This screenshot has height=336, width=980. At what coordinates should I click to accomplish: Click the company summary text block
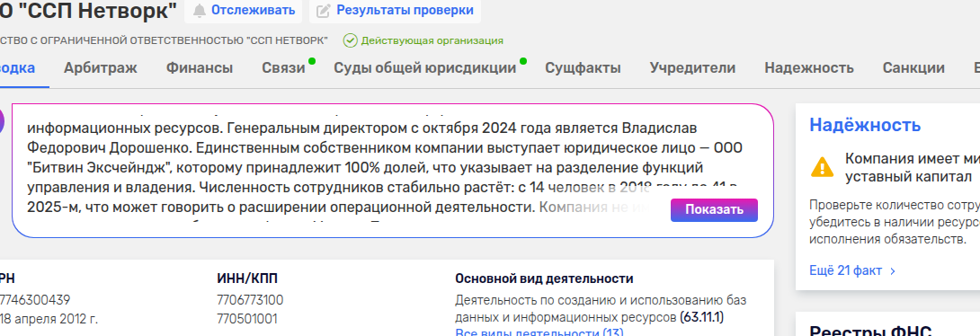coord(393,171)
